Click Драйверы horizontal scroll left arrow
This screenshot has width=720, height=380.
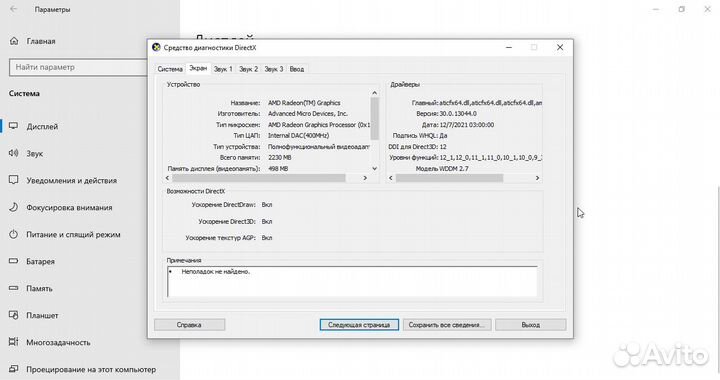click(x=391, y=178)
